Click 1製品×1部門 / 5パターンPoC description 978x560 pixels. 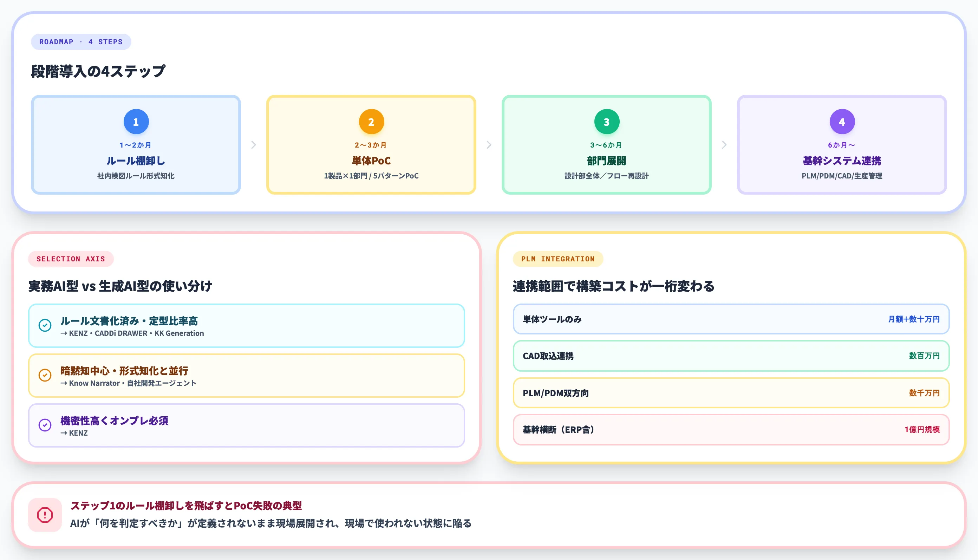tap(371, 176)
